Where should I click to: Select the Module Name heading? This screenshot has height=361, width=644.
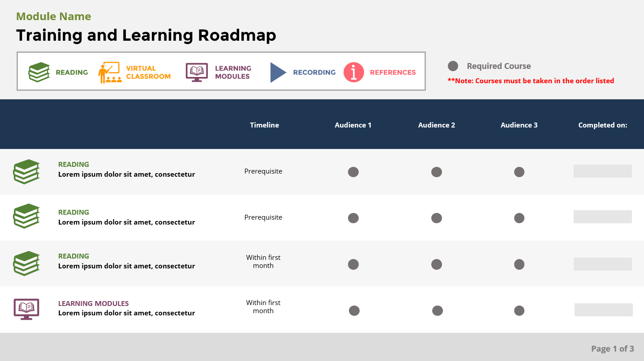53,16
